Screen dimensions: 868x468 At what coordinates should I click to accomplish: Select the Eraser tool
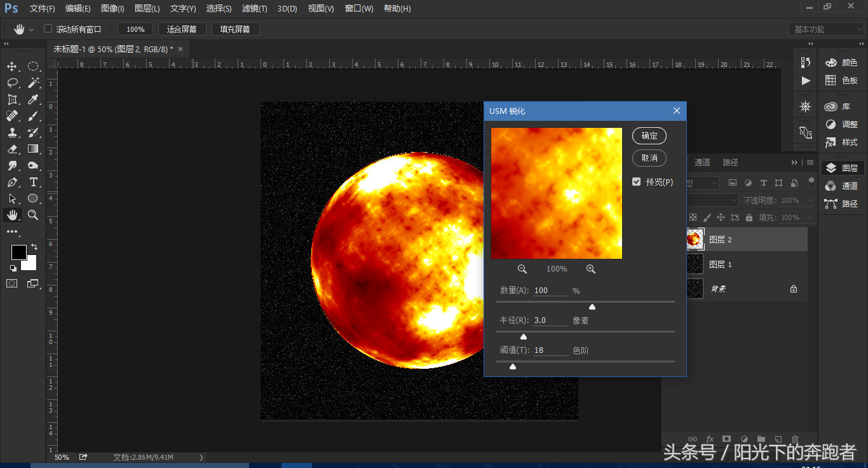(x=12, y=149)
